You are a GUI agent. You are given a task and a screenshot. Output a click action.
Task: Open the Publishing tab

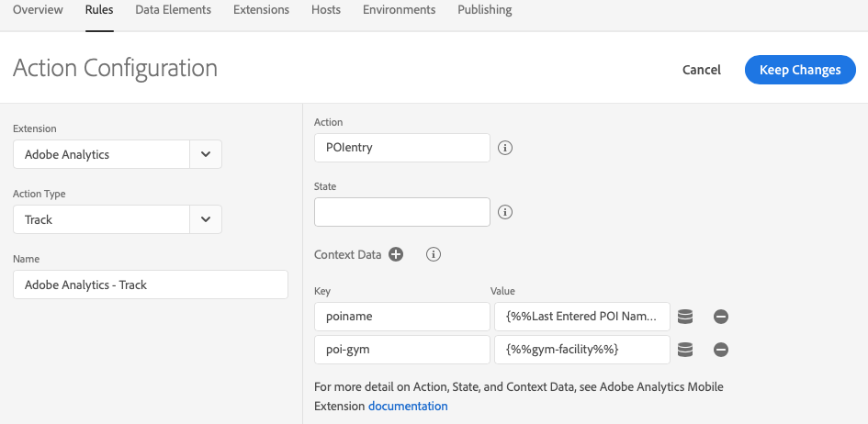(x=485, y=10)
